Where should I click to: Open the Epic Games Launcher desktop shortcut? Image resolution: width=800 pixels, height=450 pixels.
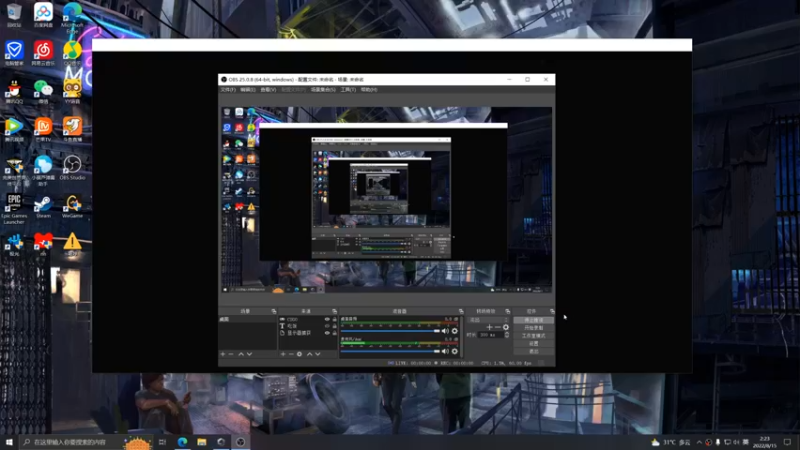14,208
